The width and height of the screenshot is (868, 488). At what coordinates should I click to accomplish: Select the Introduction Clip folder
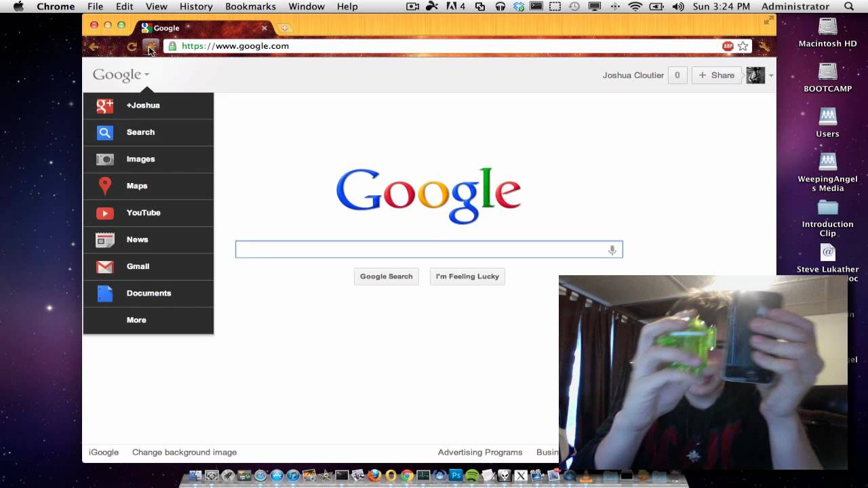(x=827, y=218)
